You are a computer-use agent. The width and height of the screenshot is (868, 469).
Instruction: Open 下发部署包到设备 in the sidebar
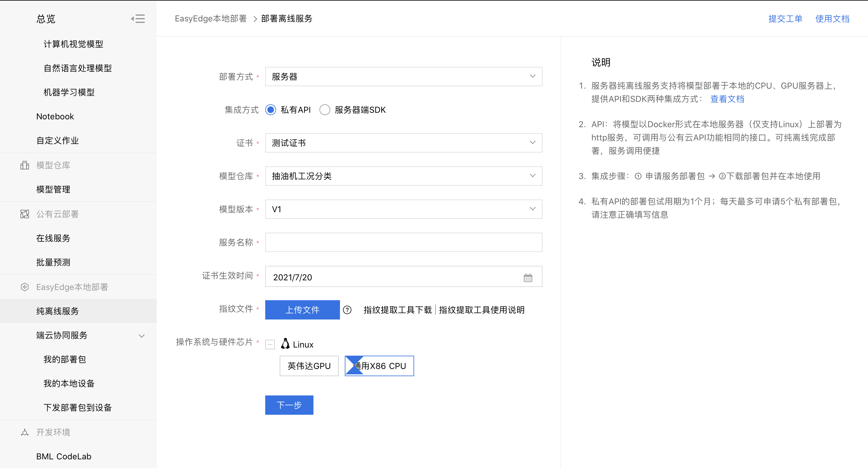[x=78, y=408]
